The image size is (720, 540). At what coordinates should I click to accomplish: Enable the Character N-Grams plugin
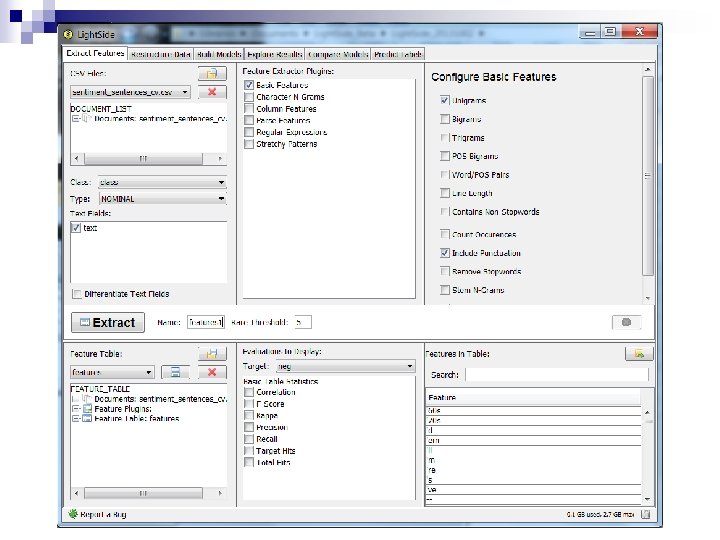point(249,97)
